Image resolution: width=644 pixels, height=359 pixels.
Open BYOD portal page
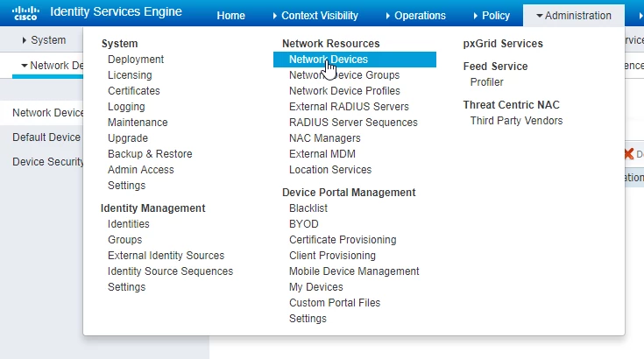pyautogui.click(x=303, y=224)
